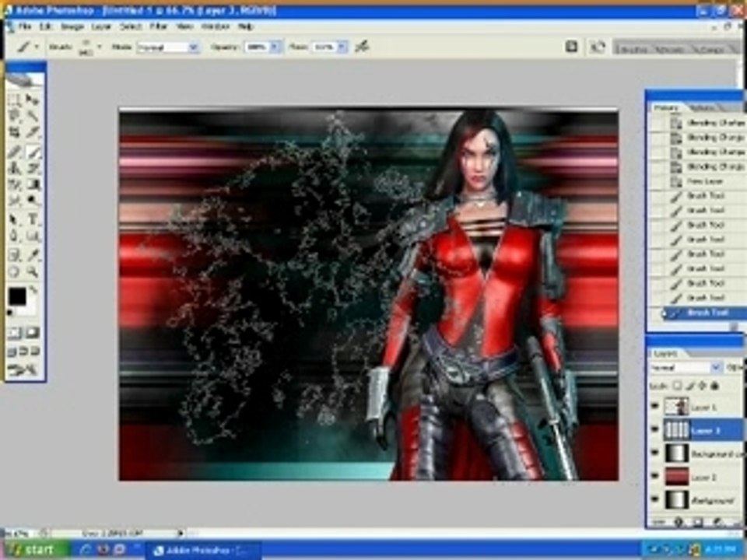The image size is (747, 560).
Task: Select the Lasso tool
Action: pos(14,116)
